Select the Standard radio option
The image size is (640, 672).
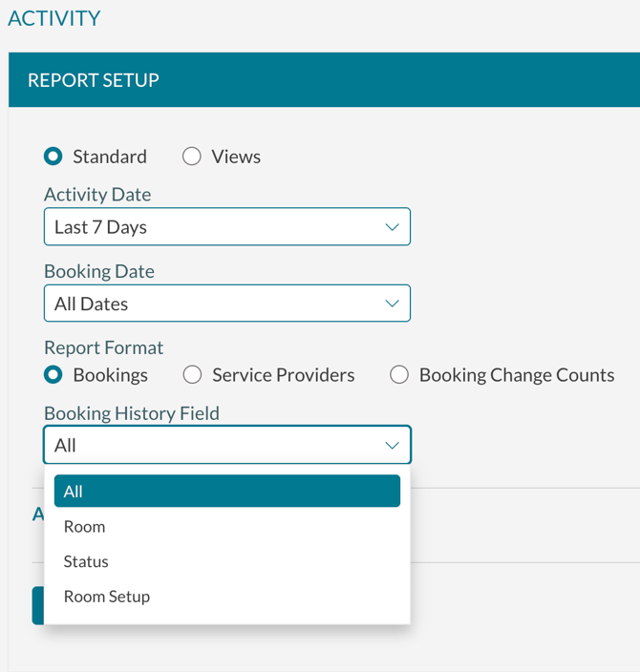pyautogui.click(x=53, y=157)
